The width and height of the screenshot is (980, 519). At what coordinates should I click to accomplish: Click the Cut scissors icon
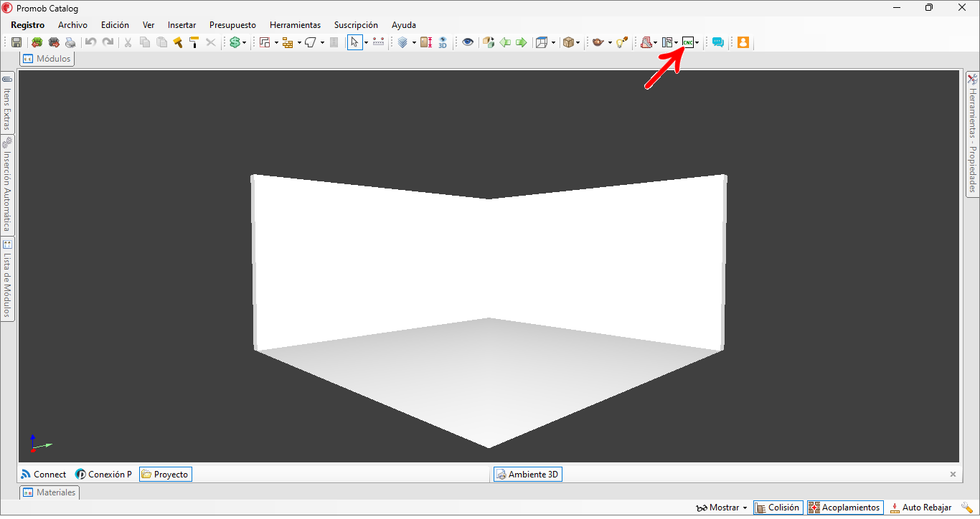tap(128, 42)
